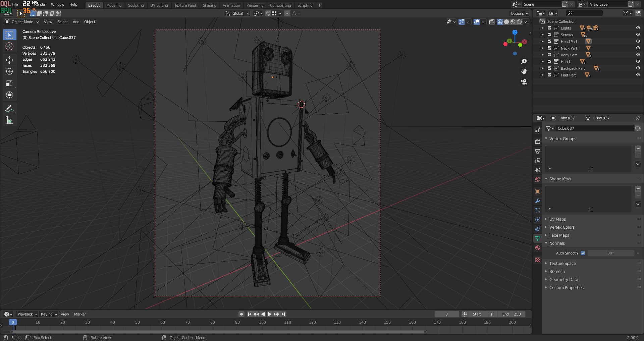Select the Cursor tool in toolbar

point(9,47)
